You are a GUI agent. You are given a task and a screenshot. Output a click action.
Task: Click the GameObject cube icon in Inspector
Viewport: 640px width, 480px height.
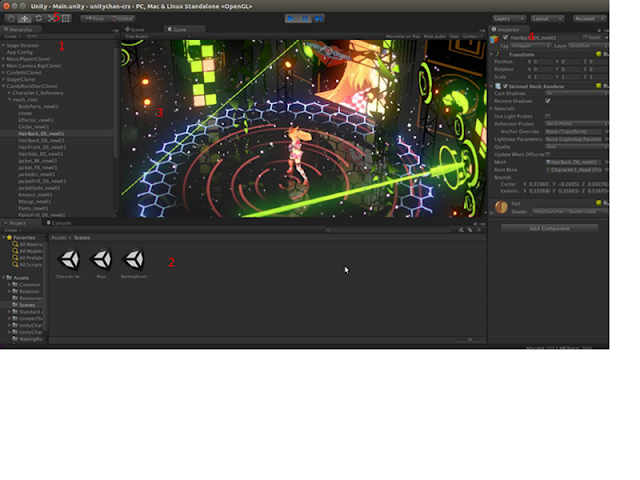(495, 39)
